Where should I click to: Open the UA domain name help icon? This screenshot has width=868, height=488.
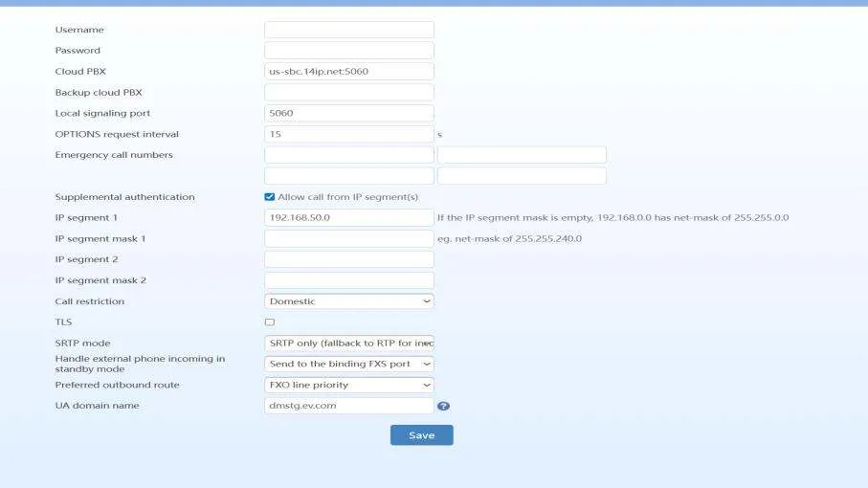pos(443,406)
